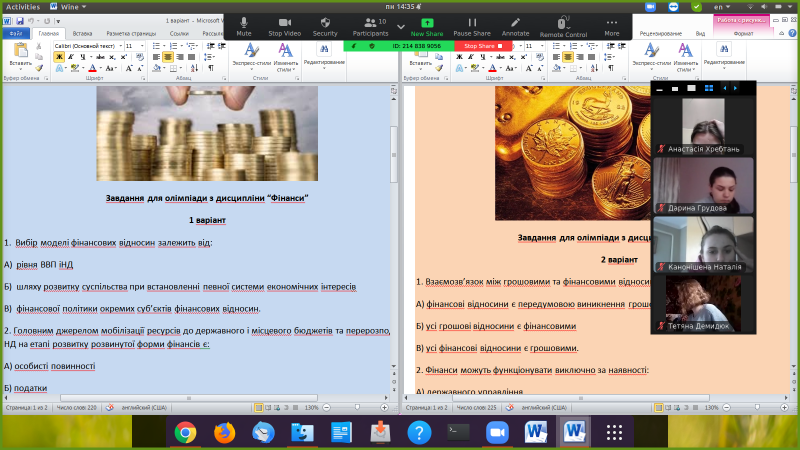Open font size dropdown in right Word window
800x450 pixels.
(542, 46)
